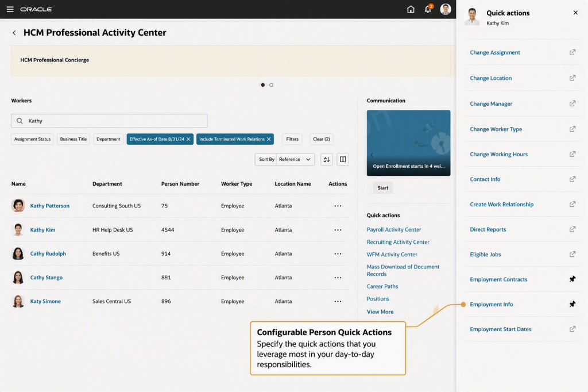
Task: Open the Career Paths link
Action: [382, 286]
